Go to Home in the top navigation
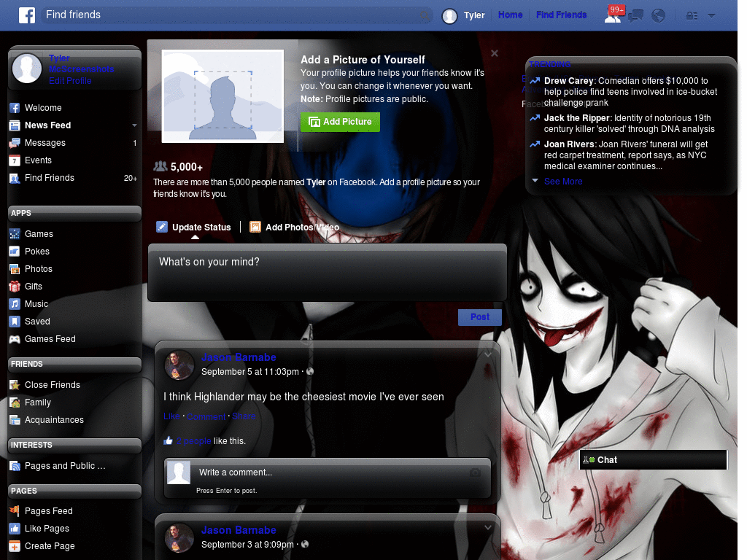This screenshot has width=747, height=560. (510, 15)
